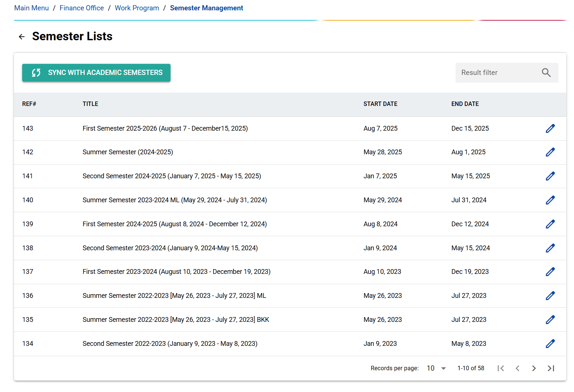Open the records per page dropdown

click(436, 368)
